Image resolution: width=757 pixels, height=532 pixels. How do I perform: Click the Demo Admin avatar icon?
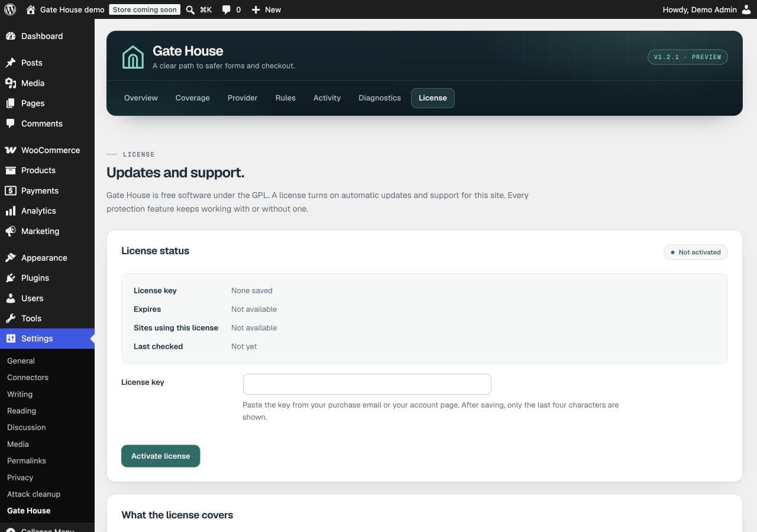746,9
